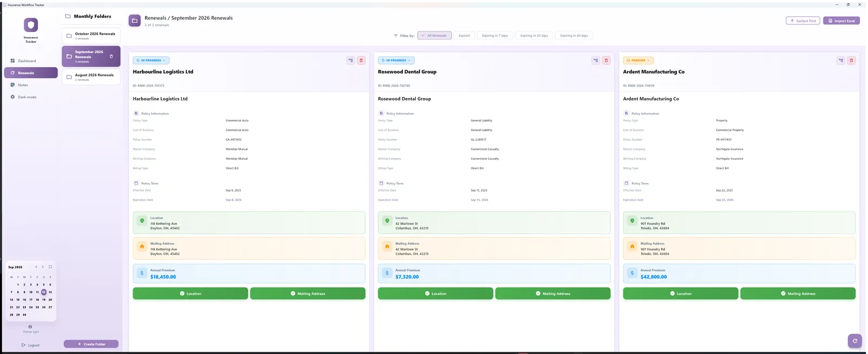
Task: Open the Ardent Manufacturing Pending status dropdown
Action: pyautogui.click(x=639, y=60)
